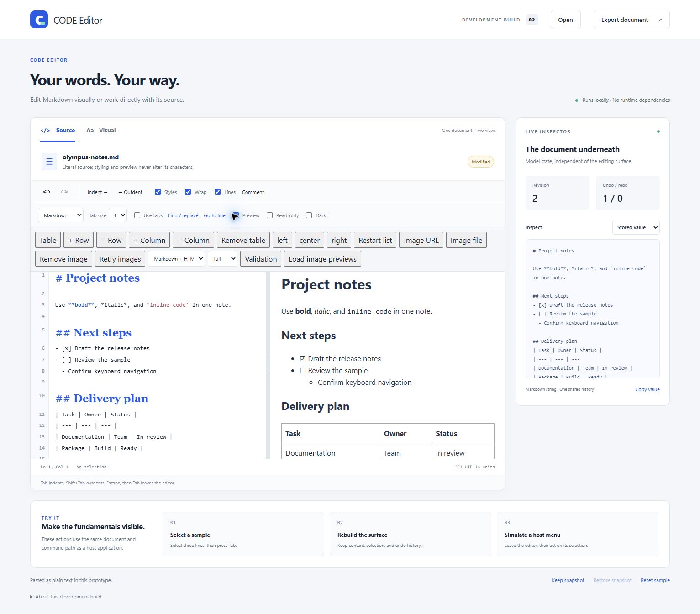Viewport: 700px width, 614px height.
Task: Click the Keep snapshot link
Action: [x=568, y=580]
